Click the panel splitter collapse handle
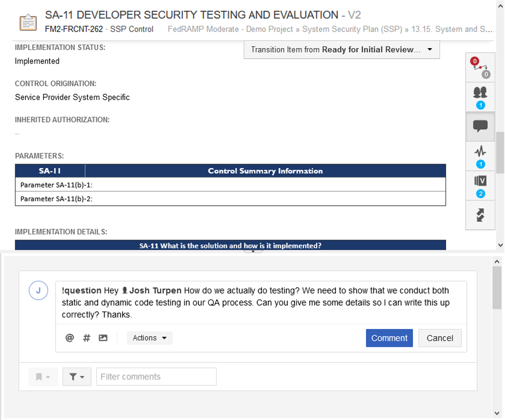Screen dimensions: 505x420 point(253,251)
